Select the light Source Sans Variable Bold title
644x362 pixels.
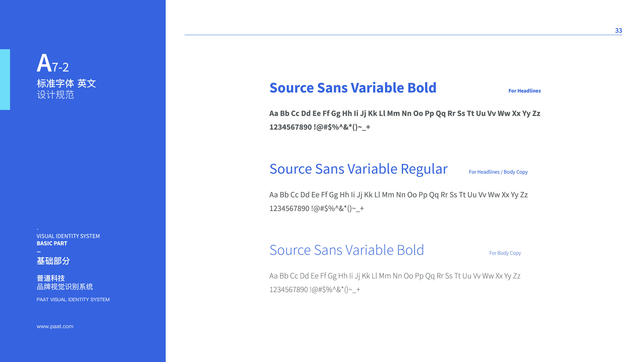(346, 250)
